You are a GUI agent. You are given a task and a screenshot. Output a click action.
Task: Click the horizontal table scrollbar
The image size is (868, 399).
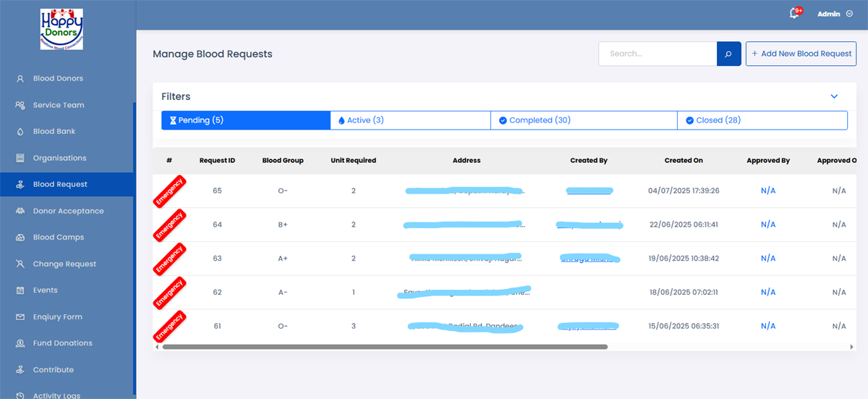point(385,347)
